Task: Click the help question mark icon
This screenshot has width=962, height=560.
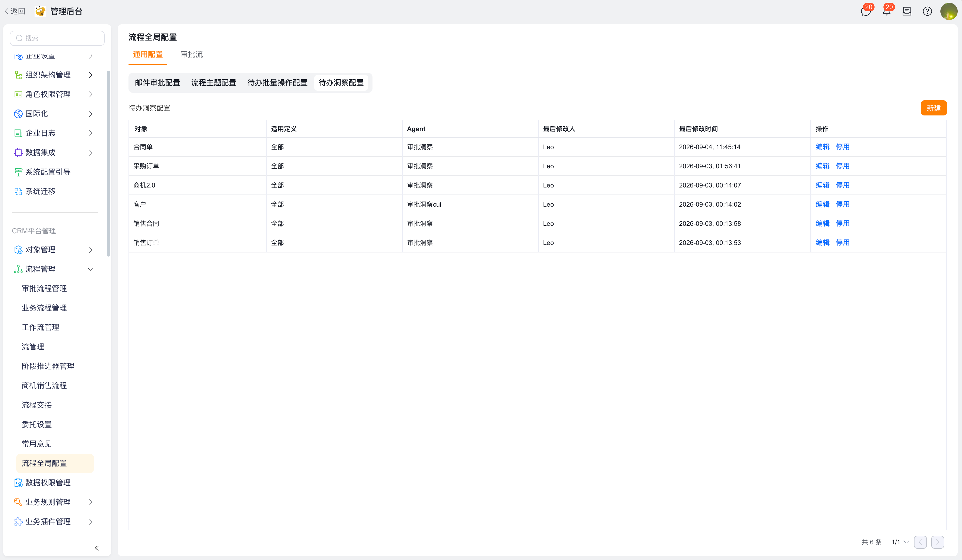Action: 927,11
